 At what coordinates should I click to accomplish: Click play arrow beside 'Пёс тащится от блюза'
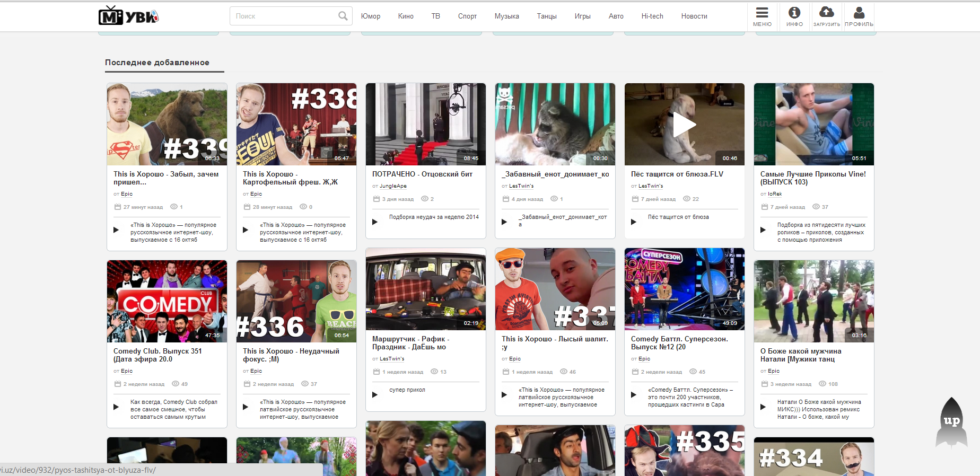633,222
